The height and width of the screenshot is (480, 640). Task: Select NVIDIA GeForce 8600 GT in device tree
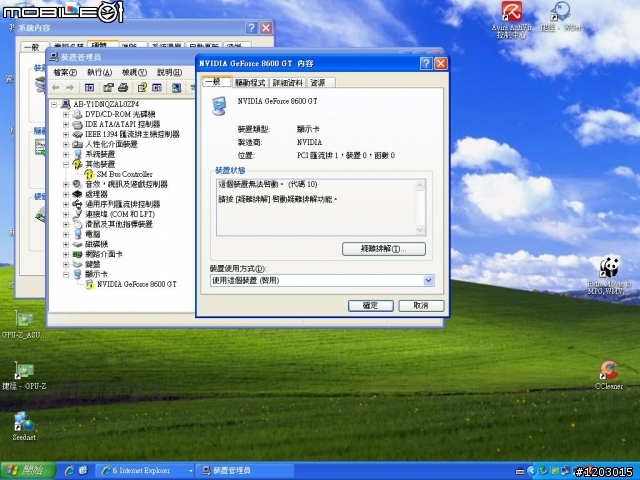tap(136, 284)
